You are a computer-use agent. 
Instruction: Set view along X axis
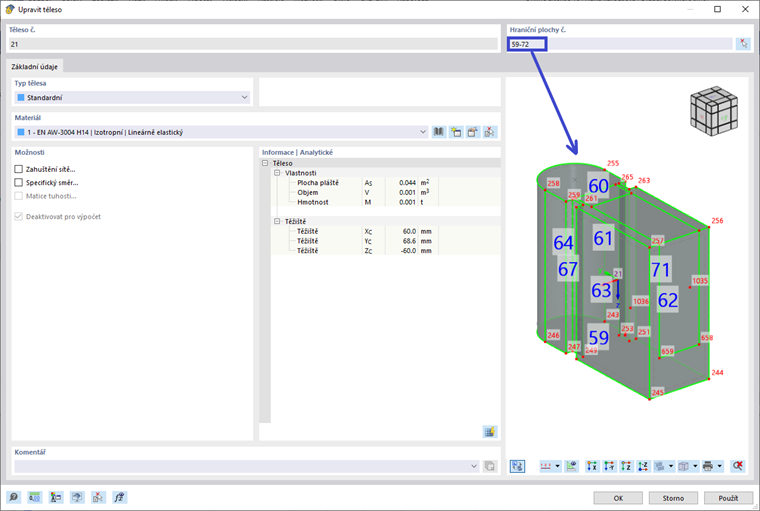[592, 466]
